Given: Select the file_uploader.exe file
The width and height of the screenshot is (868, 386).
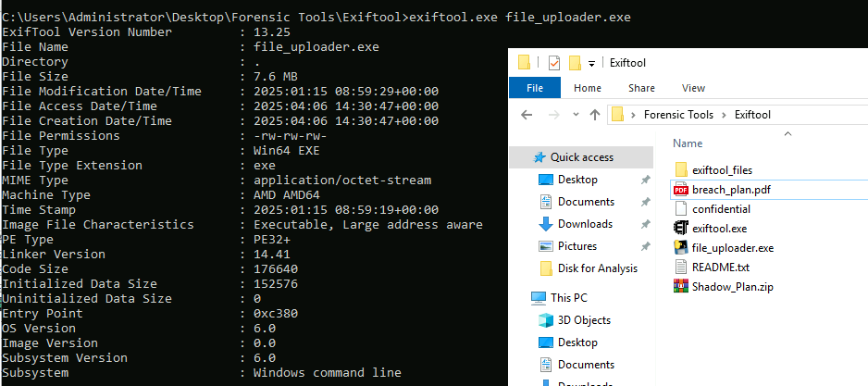Looking at the screenshot, I should pos(732,247).
